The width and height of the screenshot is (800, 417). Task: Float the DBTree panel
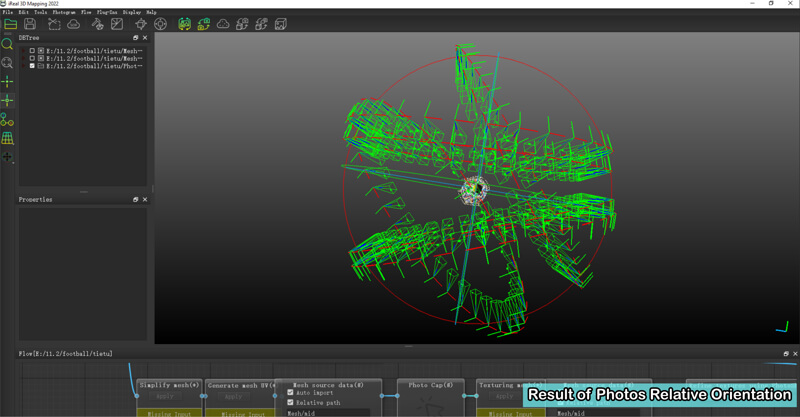pyautogui.click(x=136, y=38)
